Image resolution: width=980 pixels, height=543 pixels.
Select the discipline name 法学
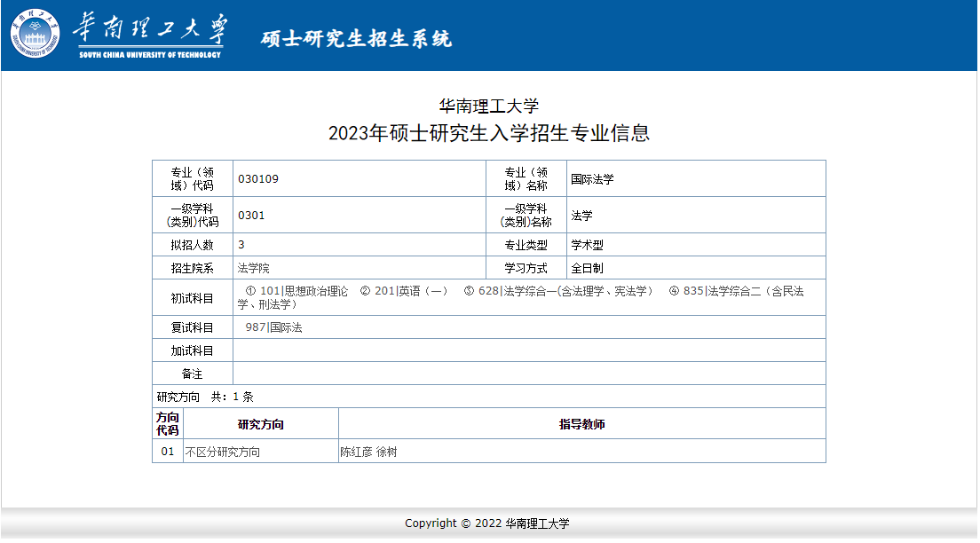click(x=582, y=216)
